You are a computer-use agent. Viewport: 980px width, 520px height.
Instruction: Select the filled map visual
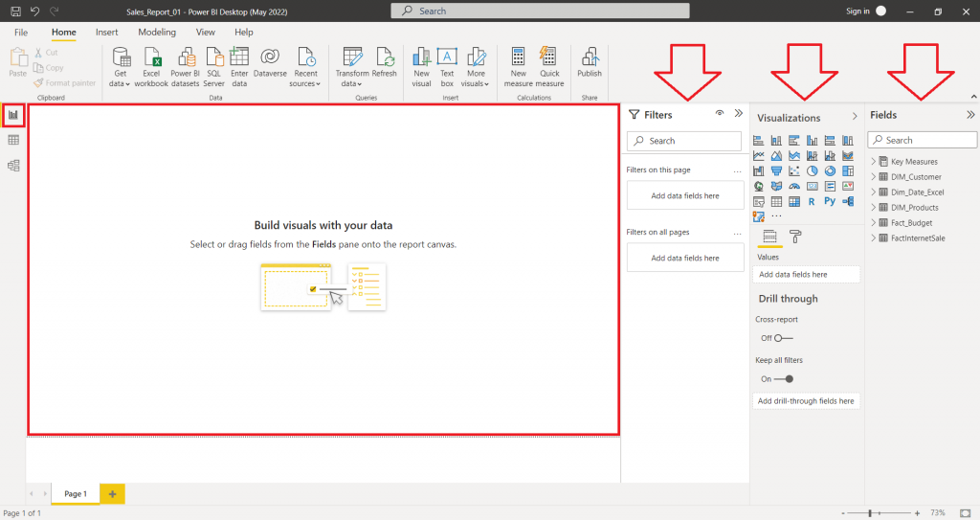[776, 186]
